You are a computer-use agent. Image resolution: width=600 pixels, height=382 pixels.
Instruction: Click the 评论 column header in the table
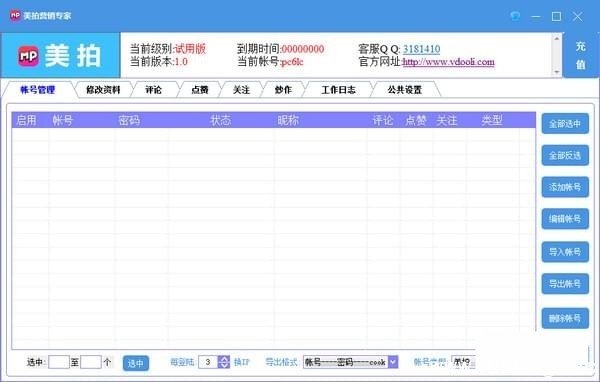383,121
